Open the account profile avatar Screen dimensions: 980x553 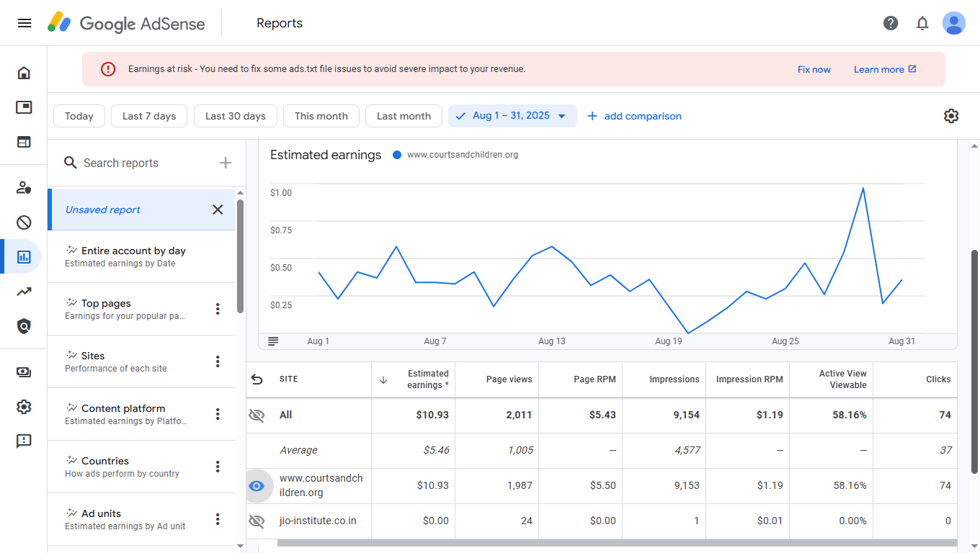(x=954, y=23)
